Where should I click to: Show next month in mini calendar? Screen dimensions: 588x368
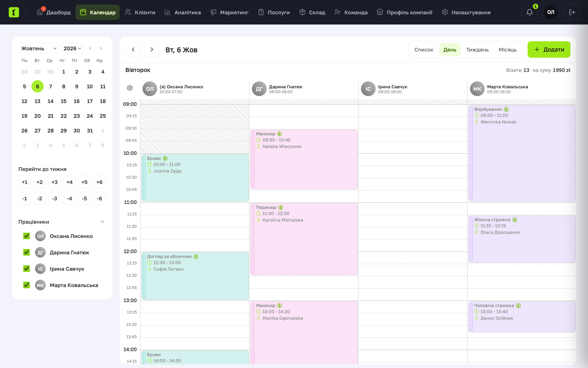pyautogui.click(x=101, y=48)
